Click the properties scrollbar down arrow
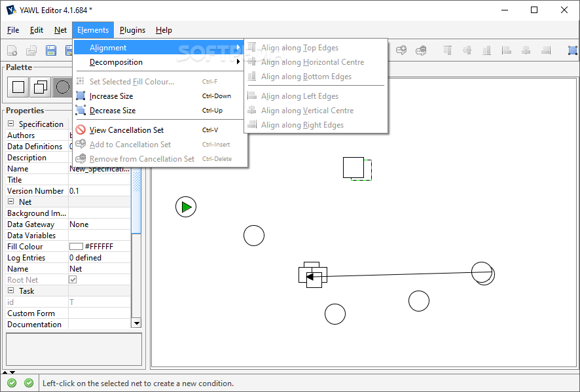Image resolution: width=580 pixels, height=392 pixels. pos(137,323)
